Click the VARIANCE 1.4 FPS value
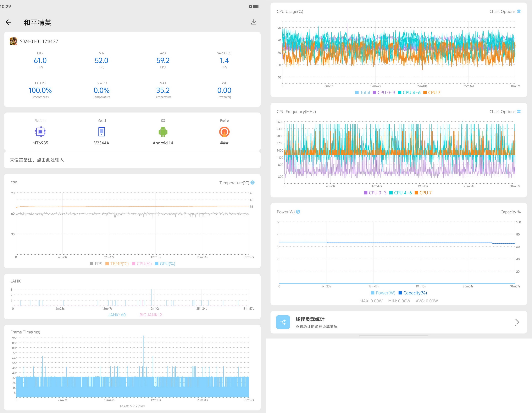The width and height of the screenshot is (532, 413). point(224,60)
